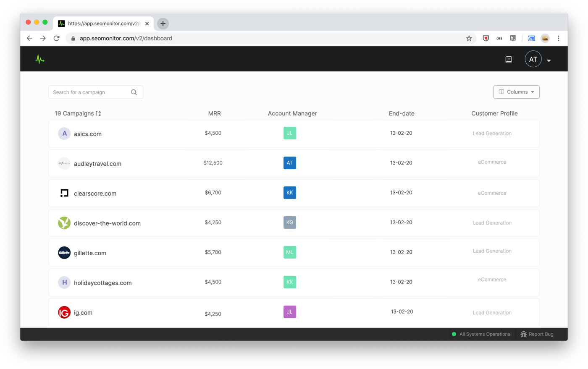Image resolution: width=588 pixels, height=369 pixels.
Task: Click the browser forward arrow
Action: click(43, 38)
